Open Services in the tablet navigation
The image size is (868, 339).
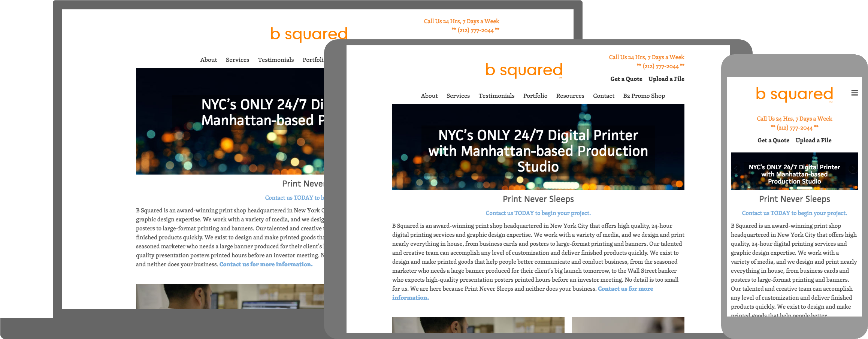pyautogui.click(x=458, y=96)
